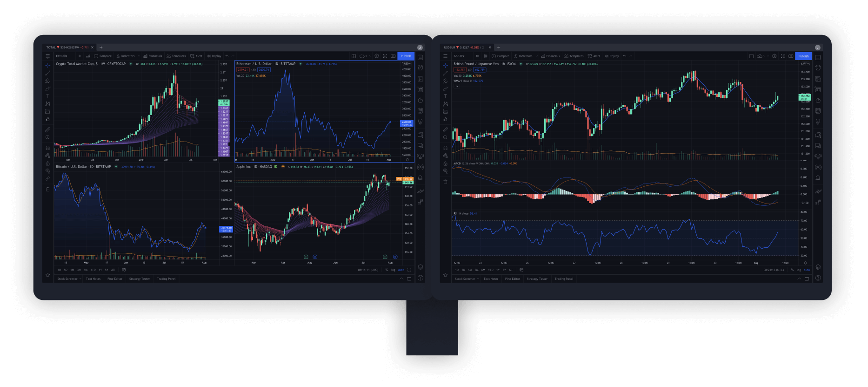Collapse indicator legend arrow on GBPJPY chart
The height and width of the screenshot is (387, 868).
[x=456, y=86]
